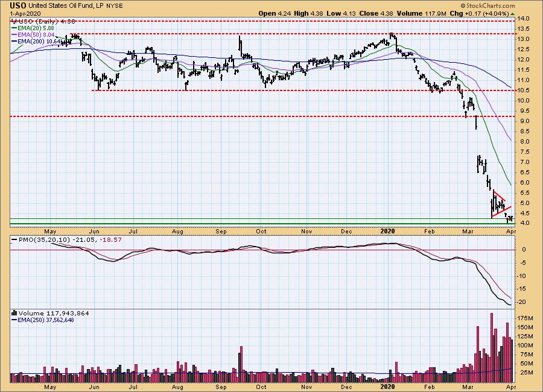Click the 4.0 price axis label
This screenshot has width=543, height=392.
525,223
